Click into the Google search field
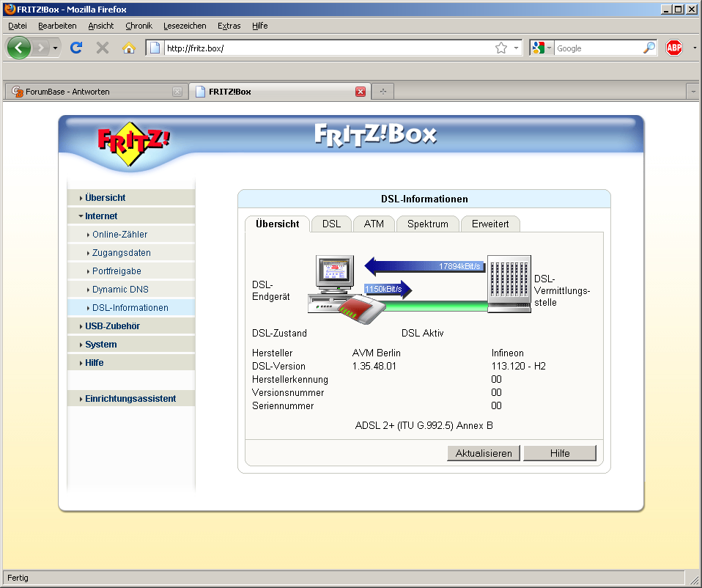The height and width of the screenshot is (588, 702). (x=598, y=48)
